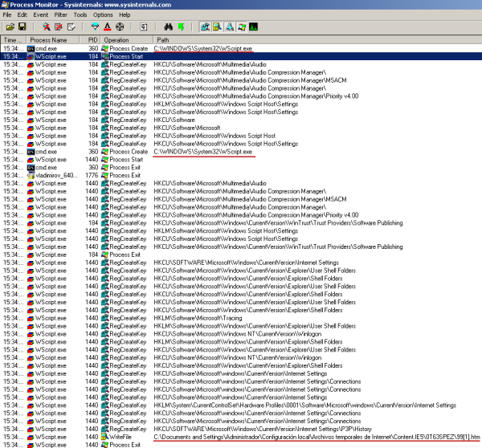Select the highlighted WScript.exe Process Start row, PID 184
Image resolution: width=482 pixels, height=448 pixels.
coord(241,56)
